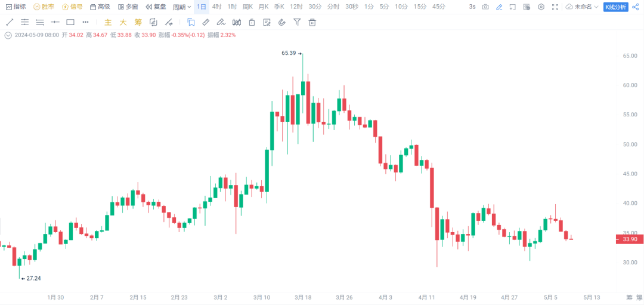Open the 周期 period dropdown
The image size is (644, 305).
pyautogui.click(x=182, y=7)
